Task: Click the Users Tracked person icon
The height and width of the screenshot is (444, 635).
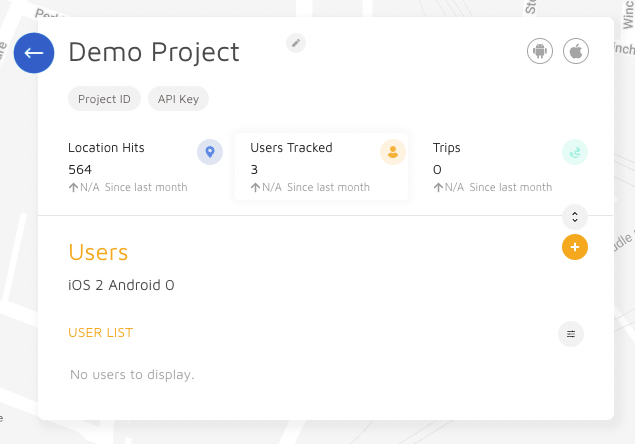Action: click(393, 152)
